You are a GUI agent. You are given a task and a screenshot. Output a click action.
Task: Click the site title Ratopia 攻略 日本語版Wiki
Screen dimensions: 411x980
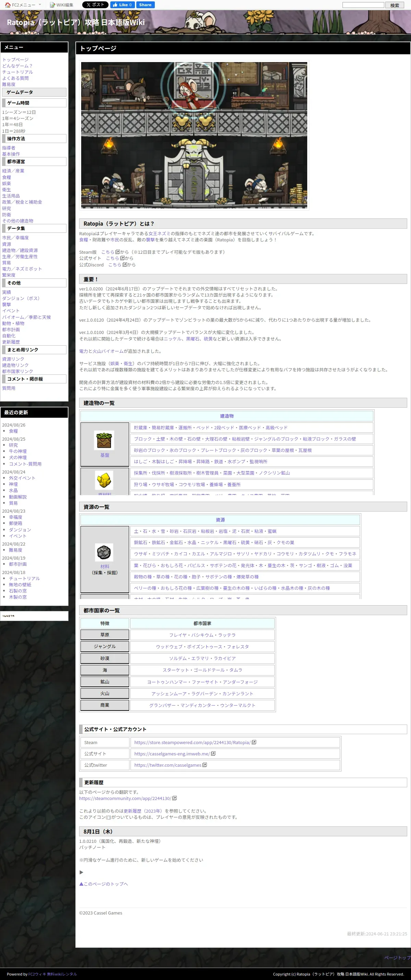[x=76, y=22]
